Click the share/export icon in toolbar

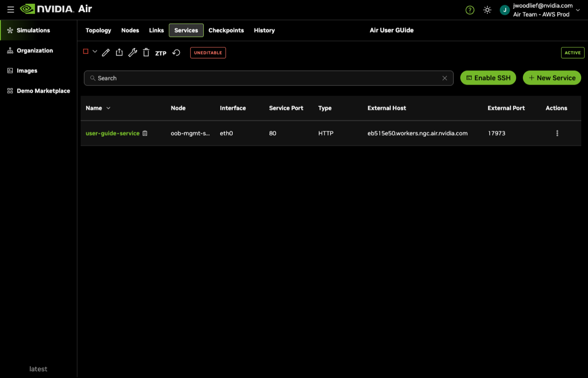pyautogui.click(x=119, y=53)
